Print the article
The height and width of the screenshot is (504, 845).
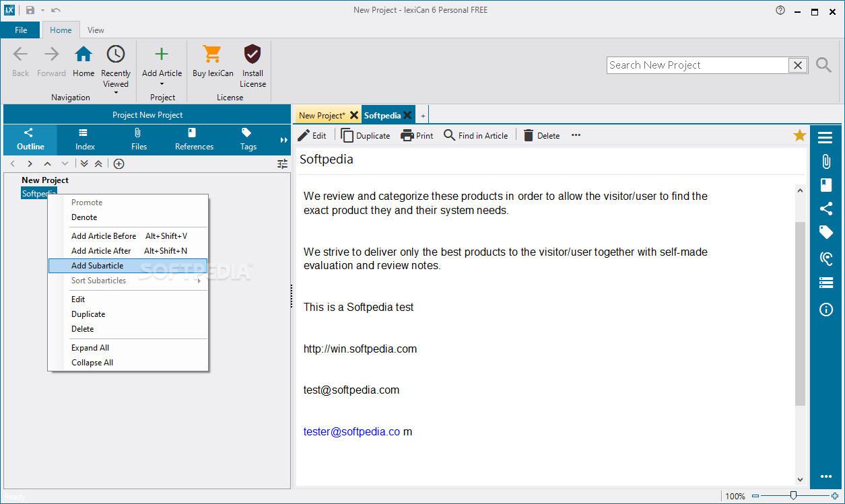(x=417, y=135)
